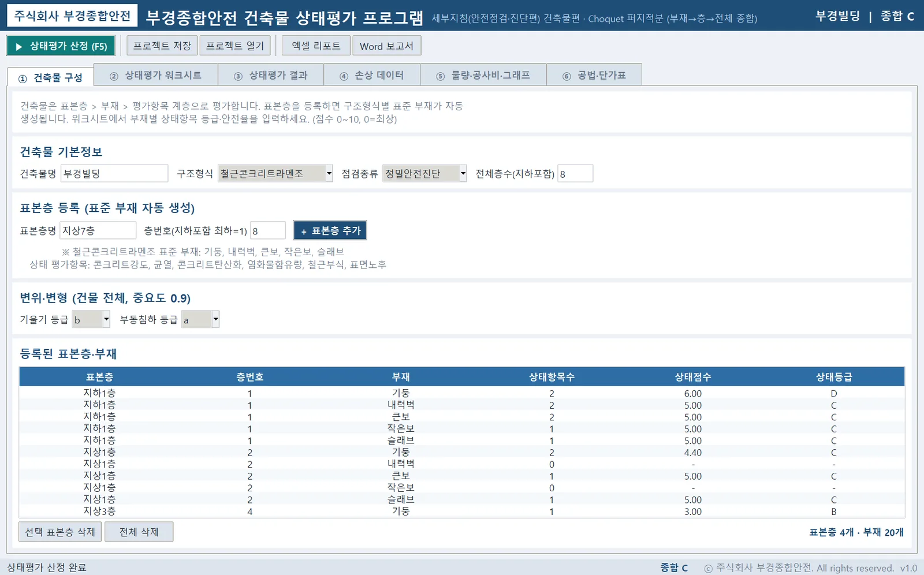The image size is (924, 575).
Task: Click 층번호 column header
Action: click(x=249, y=376)
